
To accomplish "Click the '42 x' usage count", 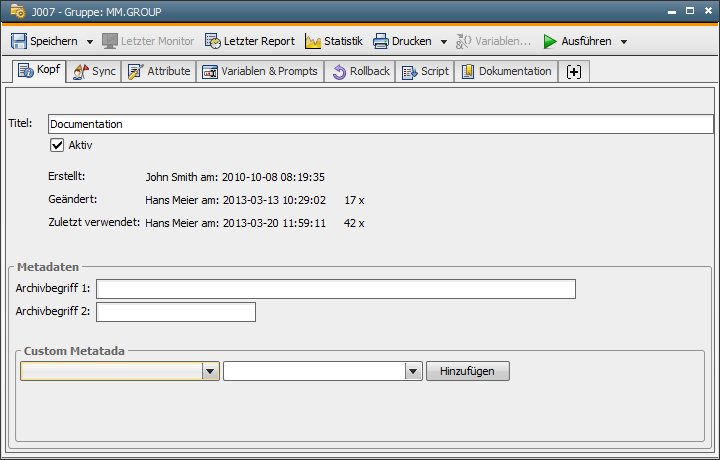I will click(x=354, y=223).
